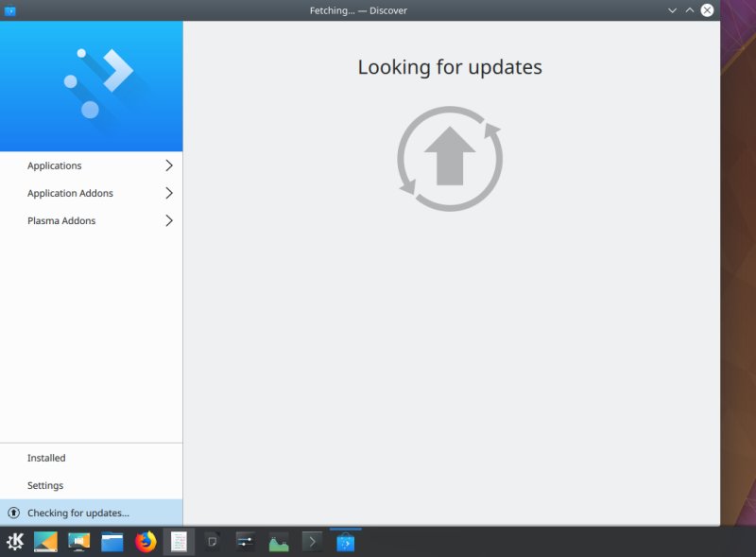Viewport: 756px width, 557px height.
Task: Maximize the Discover window
Action: click(x=689, y=10)
